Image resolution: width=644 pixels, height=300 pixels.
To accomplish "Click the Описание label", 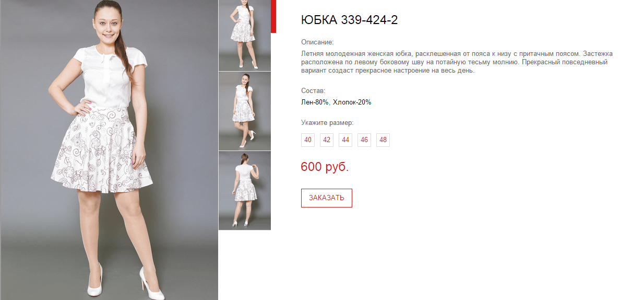I will (x=317, y=42).
